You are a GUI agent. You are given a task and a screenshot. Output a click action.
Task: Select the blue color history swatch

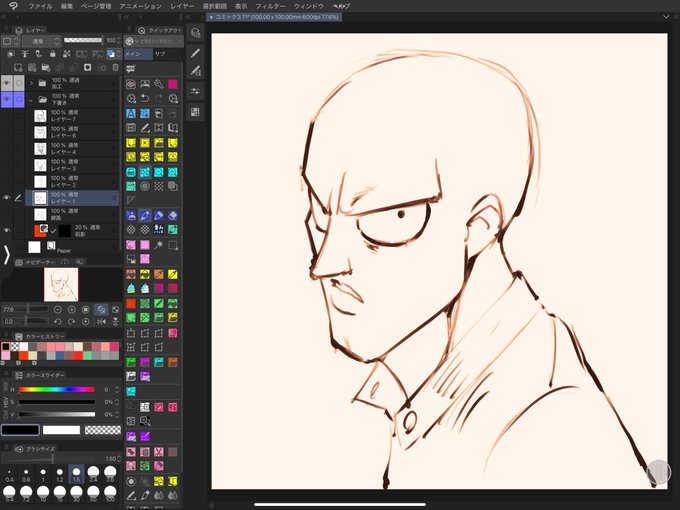59,356
